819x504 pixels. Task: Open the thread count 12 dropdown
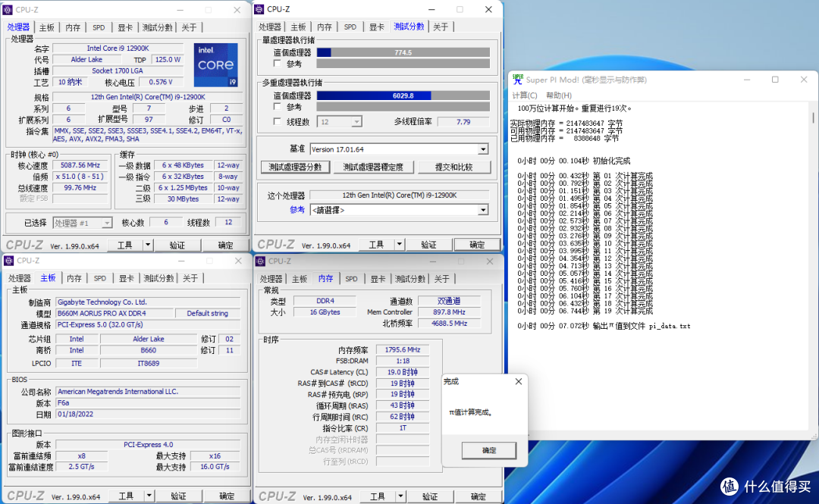pos(356,122)
